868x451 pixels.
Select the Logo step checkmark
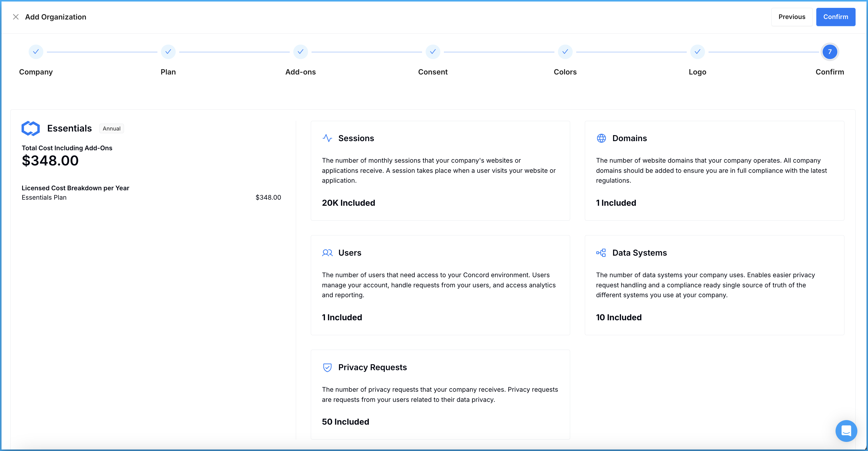click(x=697, y=52)
